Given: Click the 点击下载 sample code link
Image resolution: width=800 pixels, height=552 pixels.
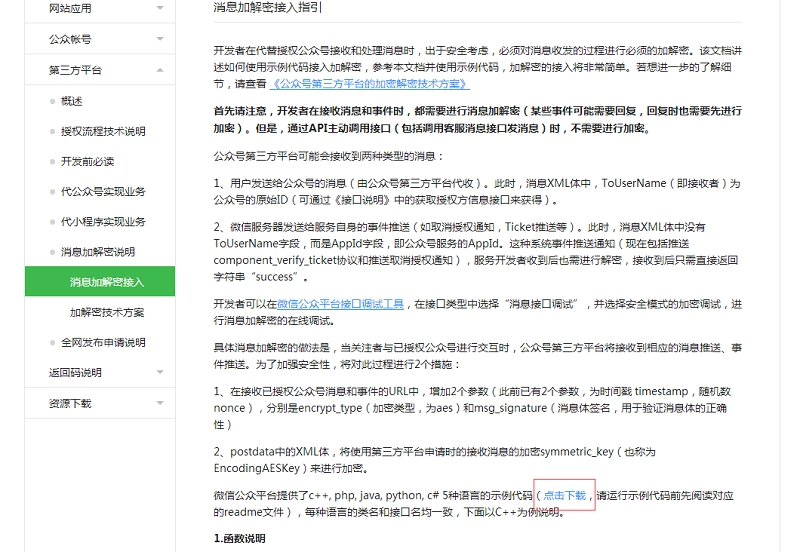Looking at the screenshot, I should tap(565, 495).
